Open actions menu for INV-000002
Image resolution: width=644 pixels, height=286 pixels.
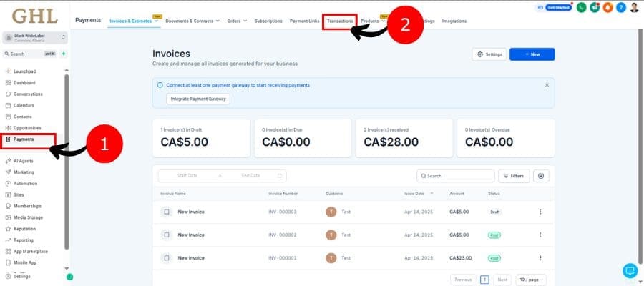pyautogui.click(x=540, y=235)
